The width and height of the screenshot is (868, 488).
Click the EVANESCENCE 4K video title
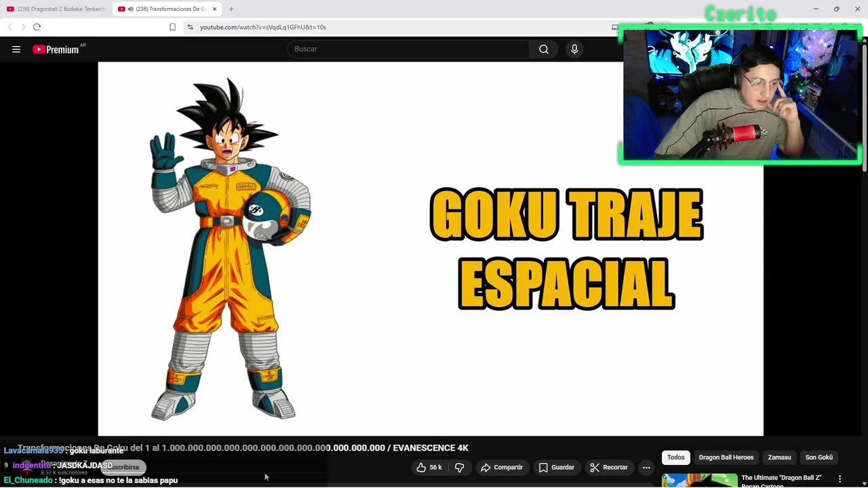(x=243, y=448)
